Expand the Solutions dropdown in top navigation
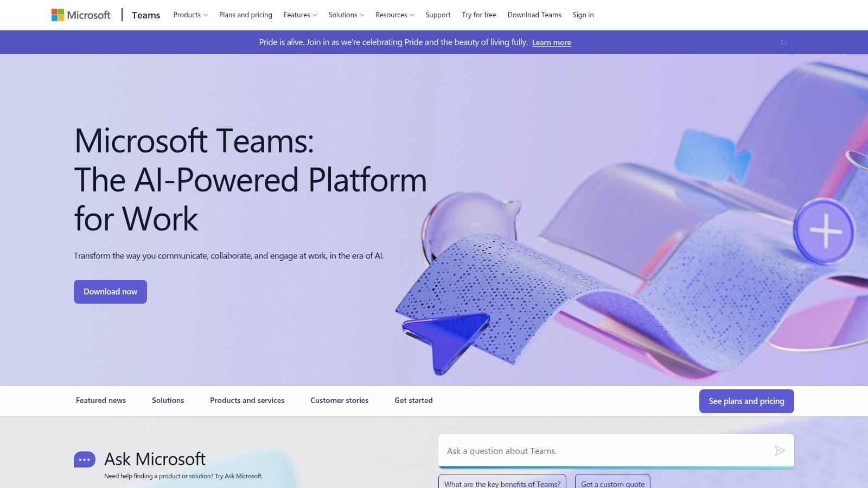 346,15
